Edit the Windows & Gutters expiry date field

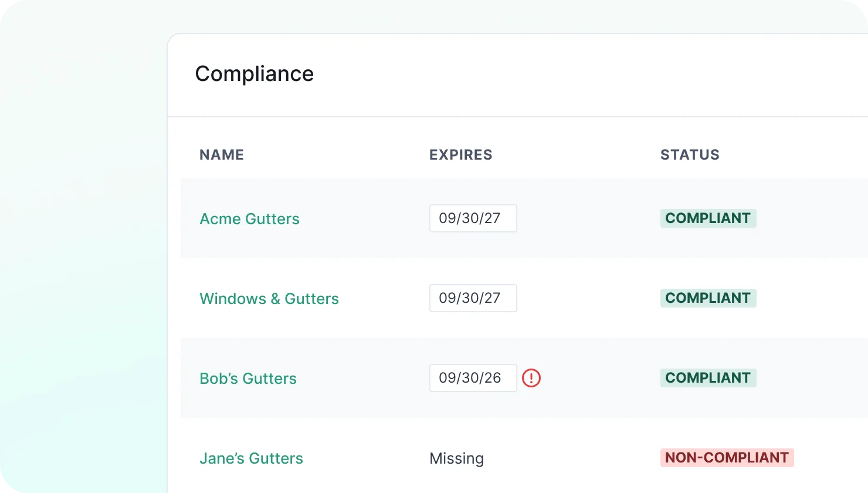[473, 298]
